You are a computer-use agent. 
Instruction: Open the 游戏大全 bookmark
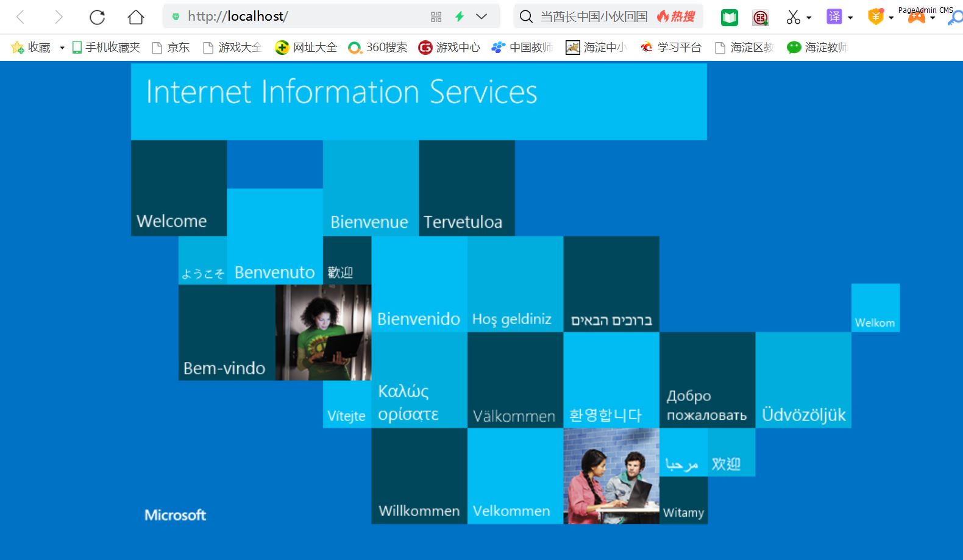click(232, 48)
